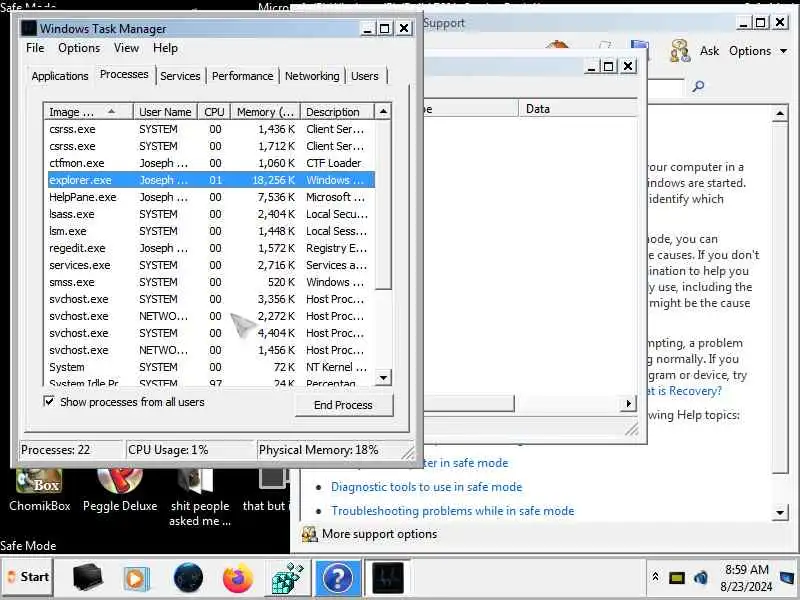Click the More support options icon
800x600 pixels.
coord(309,534)
